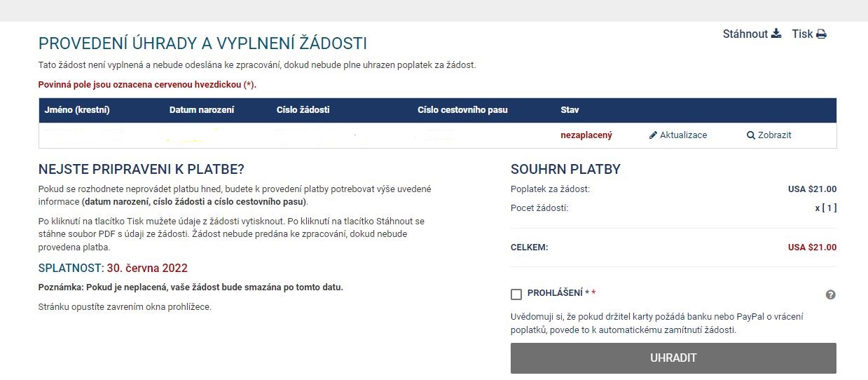Click the Datum narození column header
Image resolution: width=868 pixels, height=380 pixels.
tap(202, 110)
